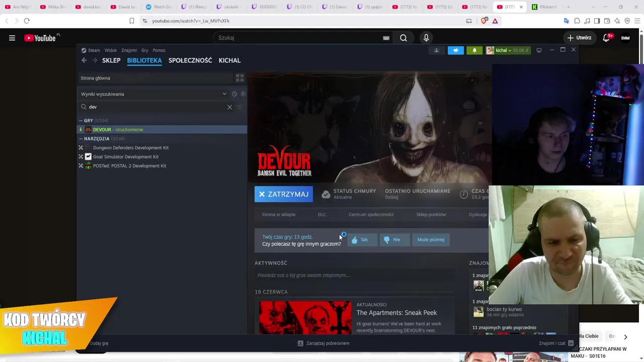
Task: Open the browser wallet icon
Action: [x=607, y=21]
